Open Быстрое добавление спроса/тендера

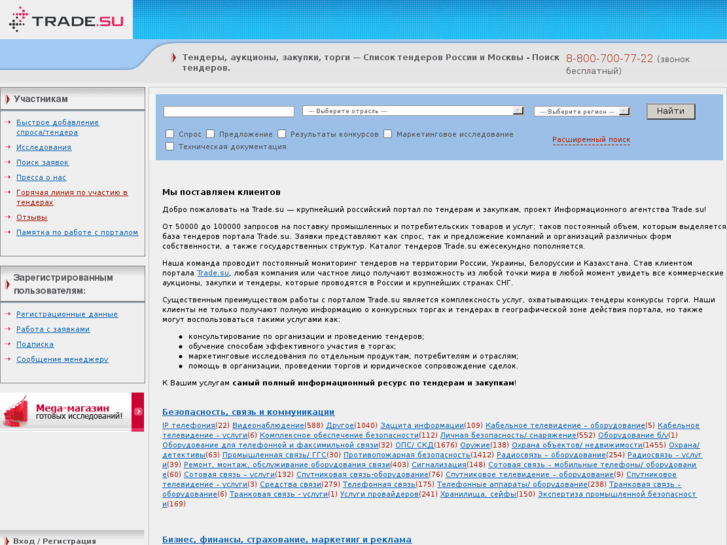57,127
